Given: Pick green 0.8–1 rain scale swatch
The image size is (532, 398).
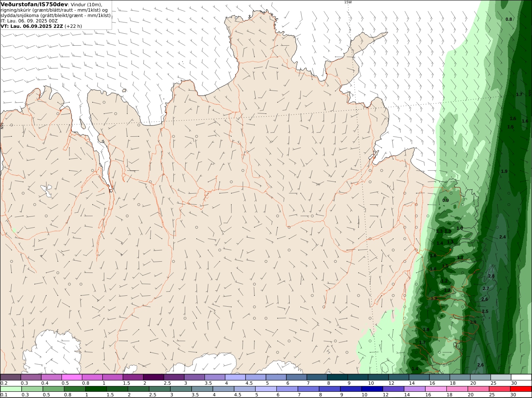Looking at the screenshot, I should click(74, 389).
